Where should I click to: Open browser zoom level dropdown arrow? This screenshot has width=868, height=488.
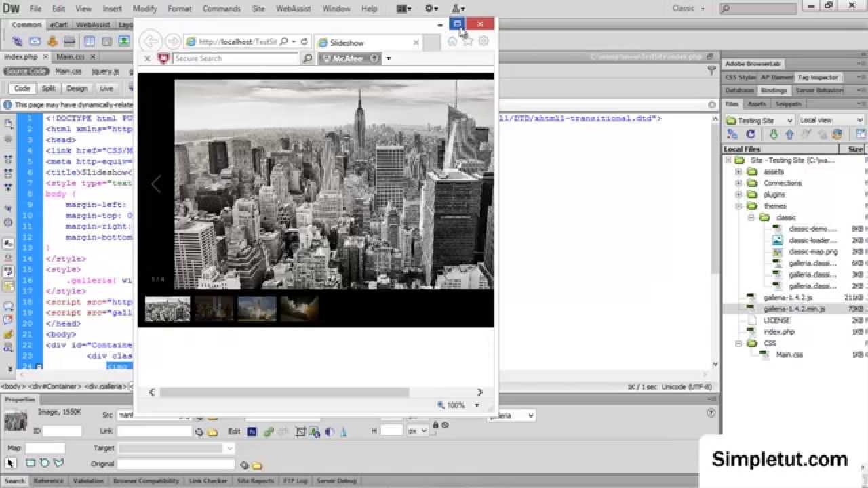[x=477, y=405]
